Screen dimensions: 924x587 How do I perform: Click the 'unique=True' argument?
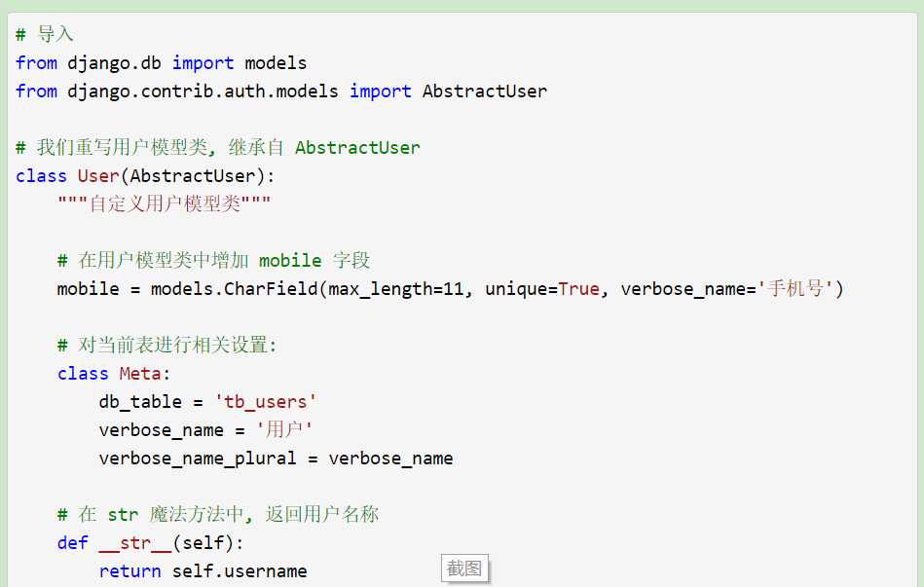[x=542, y=289]
